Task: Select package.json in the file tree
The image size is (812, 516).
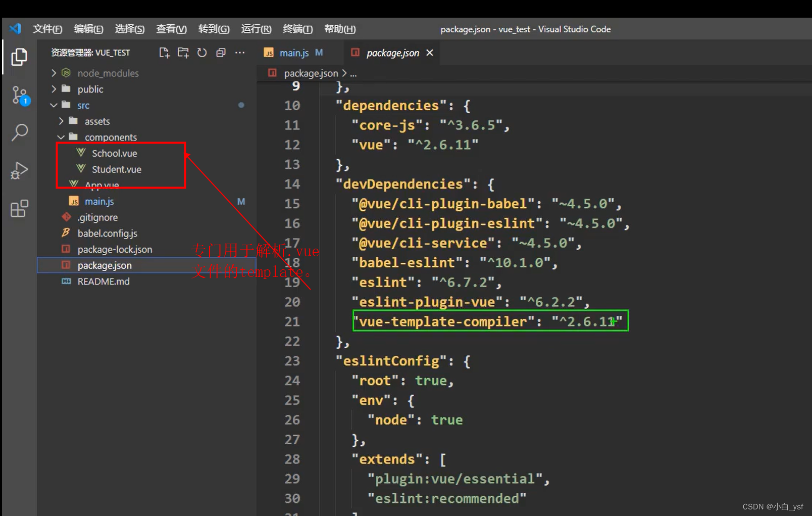Action: 146,265
